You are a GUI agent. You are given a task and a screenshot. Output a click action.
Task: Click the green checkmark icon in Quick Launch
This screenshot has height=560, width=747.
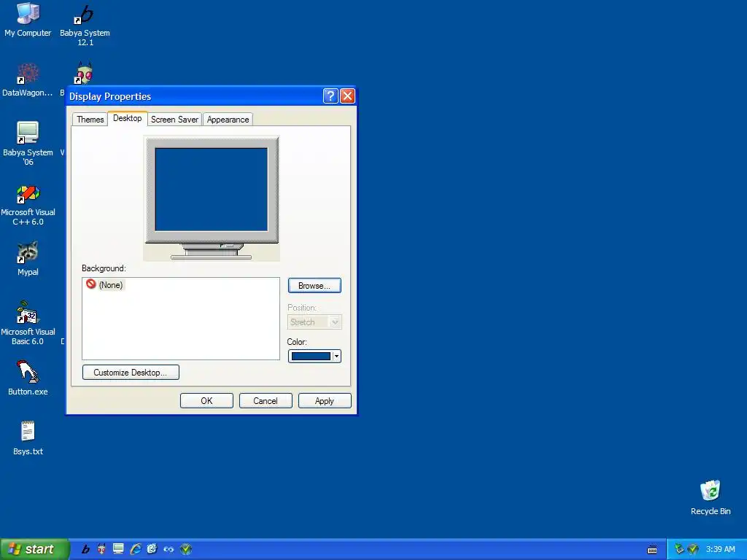[186, 549]
